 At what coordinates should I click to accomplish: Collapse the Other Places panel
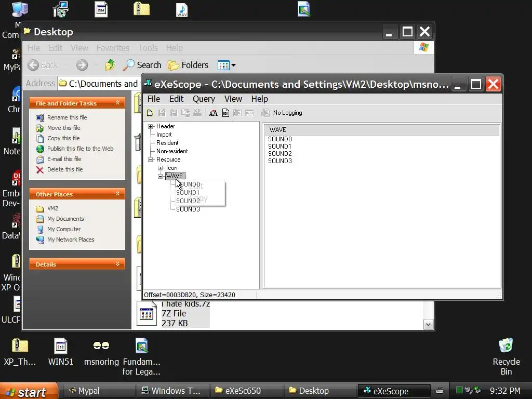click(x=117, y=194)
